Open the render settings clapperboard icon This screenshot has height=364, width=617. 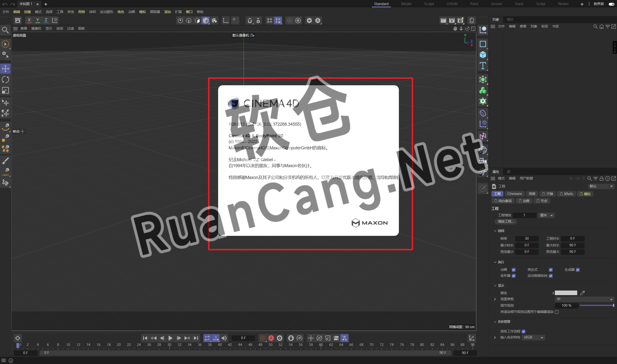460,20
